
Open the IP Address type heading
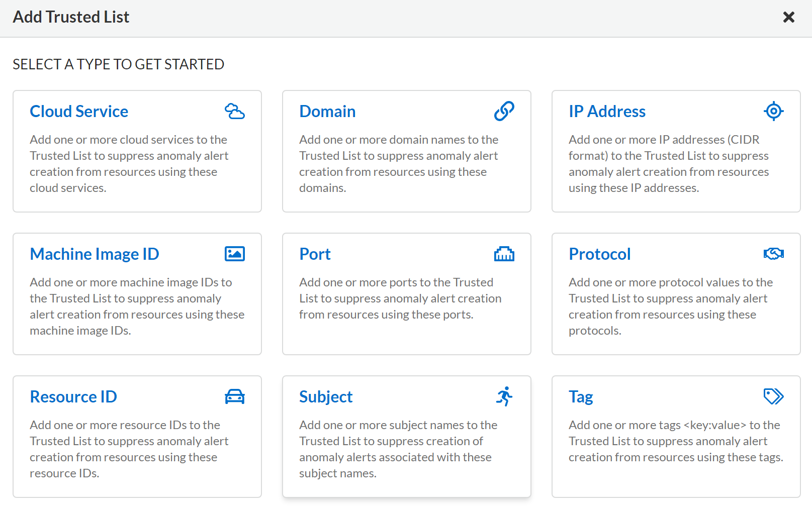(x=607, y=111)
